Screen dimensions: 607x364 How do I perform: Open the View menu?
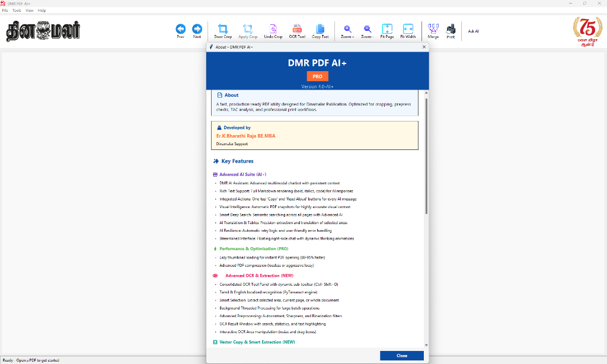tap(30, 11)
